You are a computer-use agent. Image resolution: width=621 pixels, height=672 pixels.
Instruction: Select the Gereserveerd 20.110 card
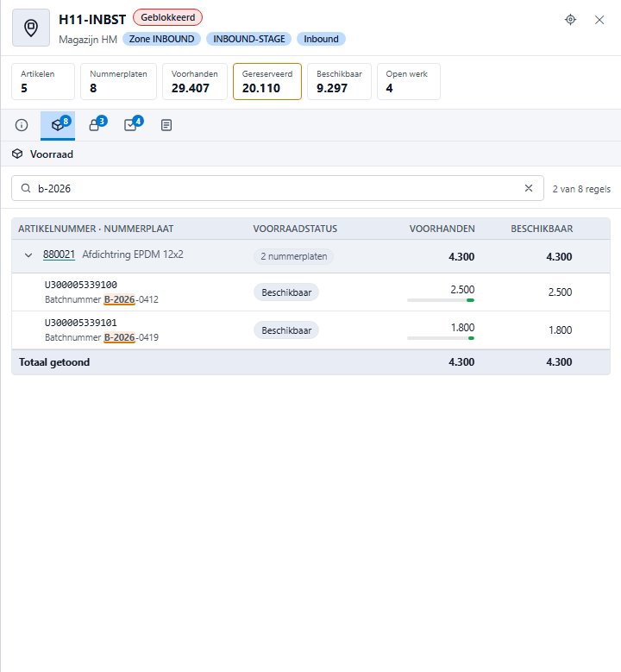tap(267, 81)
